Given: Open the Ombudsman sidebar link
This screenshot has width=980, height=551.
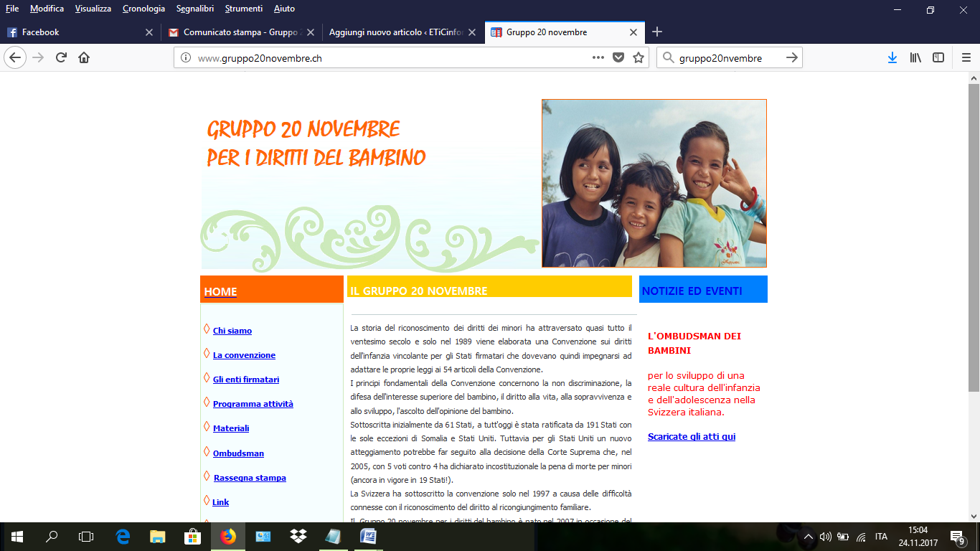Looking at the screenshot, I should [238, 453].
